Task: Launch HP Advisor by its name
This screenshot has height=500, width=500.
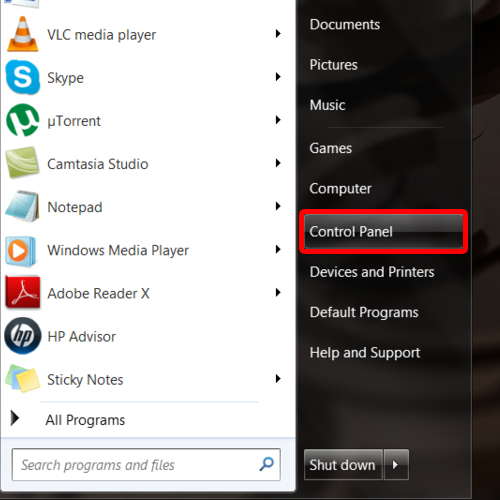Action: point(81,337)
